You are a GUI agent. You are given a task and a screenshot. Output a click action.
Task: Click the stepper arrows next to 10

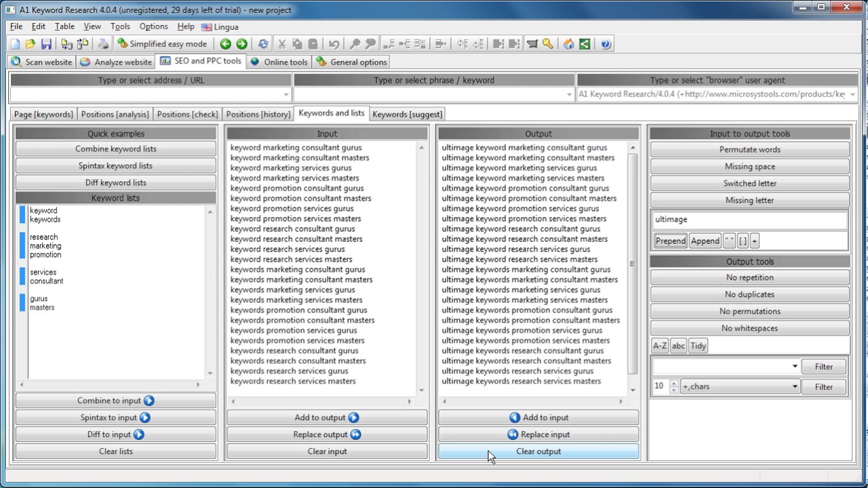[x=673, y=386]
